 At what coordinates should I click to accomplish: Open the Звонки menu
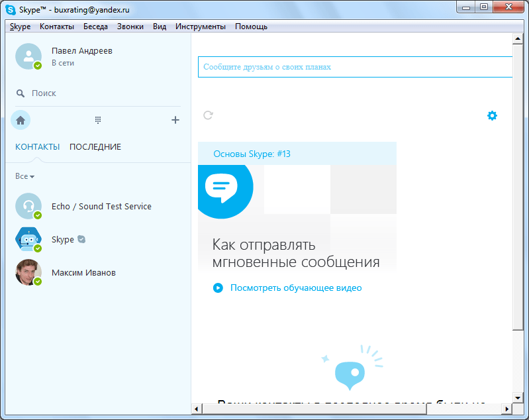pyautogui.click(x=130, y=26)
